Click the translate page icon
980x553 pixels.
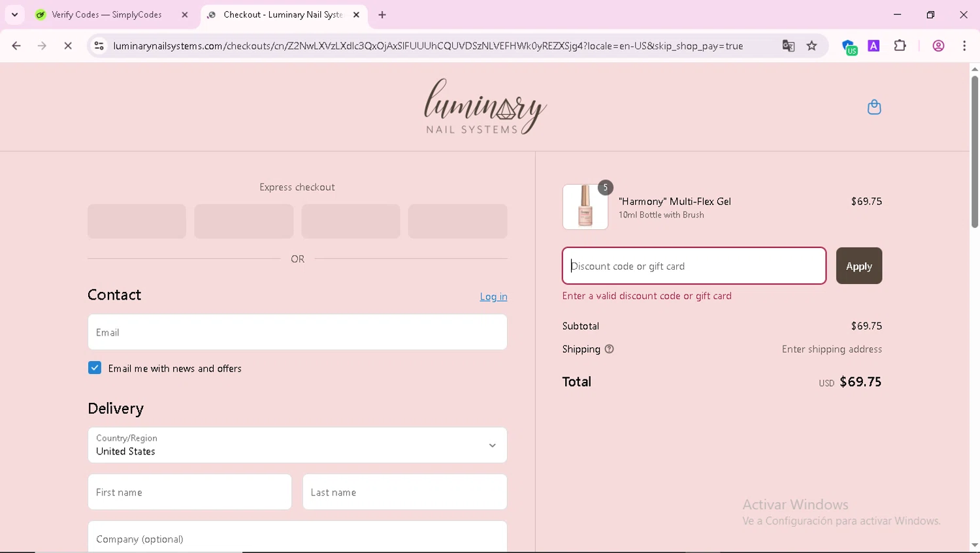click(x=789, y=46)
